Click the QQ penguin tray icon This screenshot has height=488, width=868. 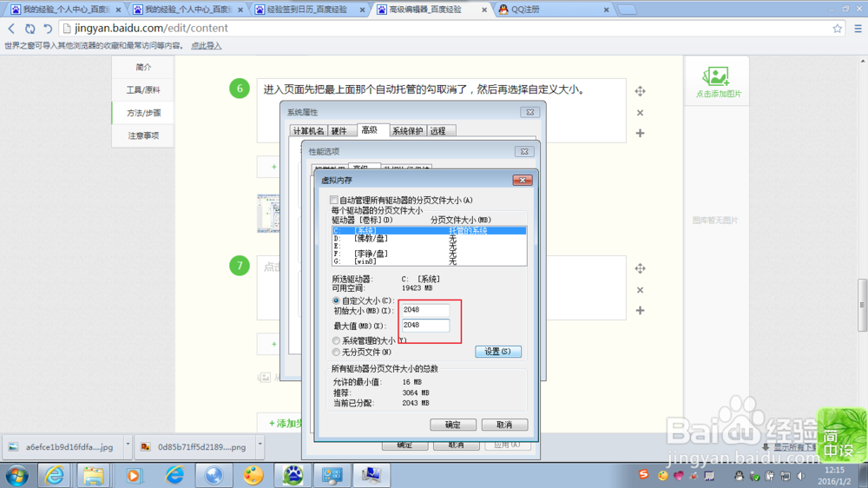[x=739, y=475]
